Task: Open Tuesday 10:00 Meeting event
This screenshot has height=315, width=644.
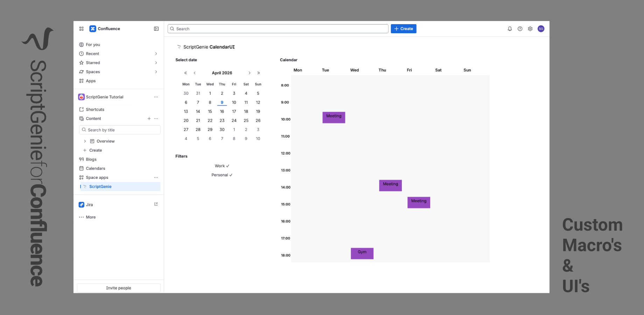Action: coord(334,117)
